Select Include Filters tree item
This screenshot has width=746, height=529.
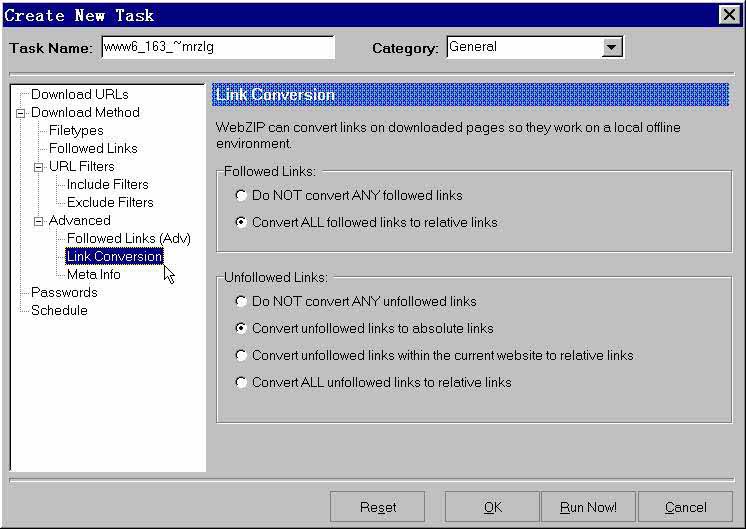(107, 185)
